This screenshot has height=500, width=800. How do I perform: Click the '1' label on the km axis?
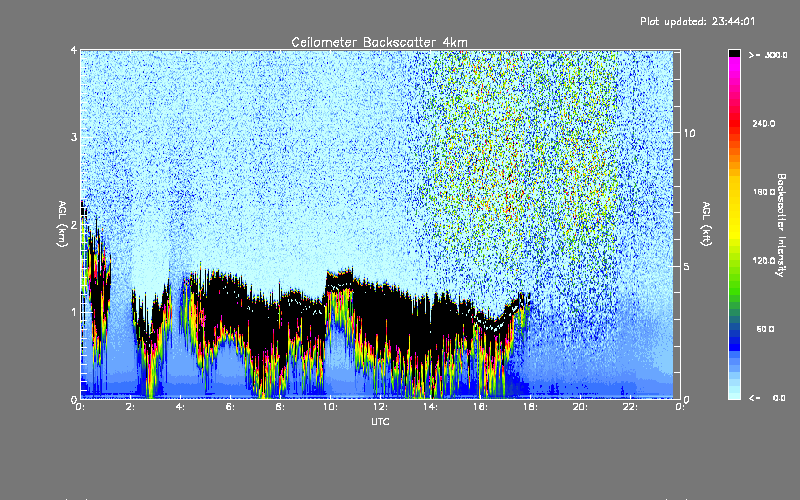(74, 312)
